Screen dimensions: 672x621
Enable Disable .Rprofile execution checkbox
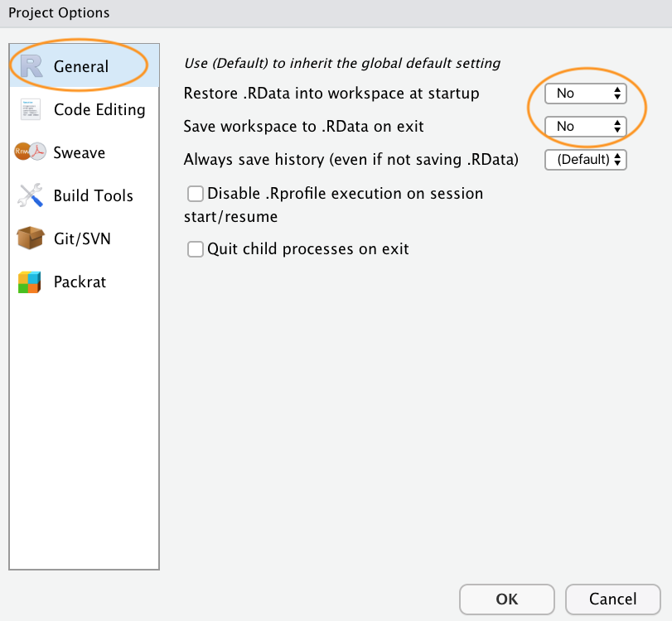tap(196, 195)
